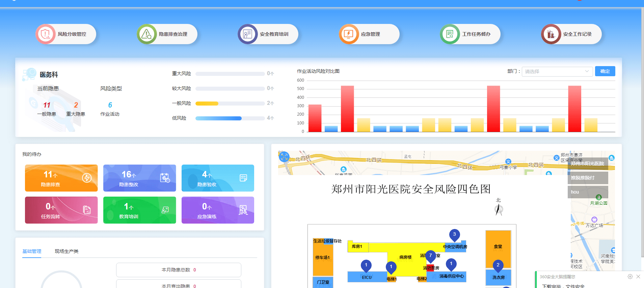Viewport: 644px width, 288px height.
Task: Click the 隐患排查治理 warning icon
Action: tap(147, 34)
